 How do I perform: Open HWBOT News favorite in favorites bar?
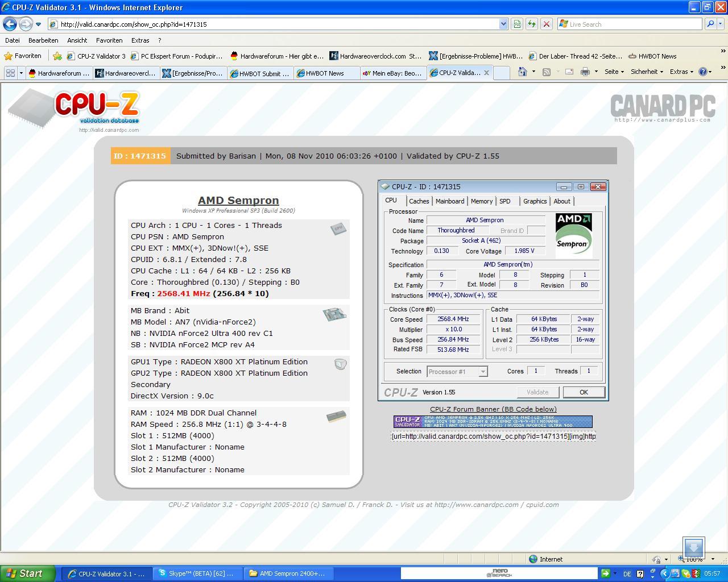click(652, 56)
